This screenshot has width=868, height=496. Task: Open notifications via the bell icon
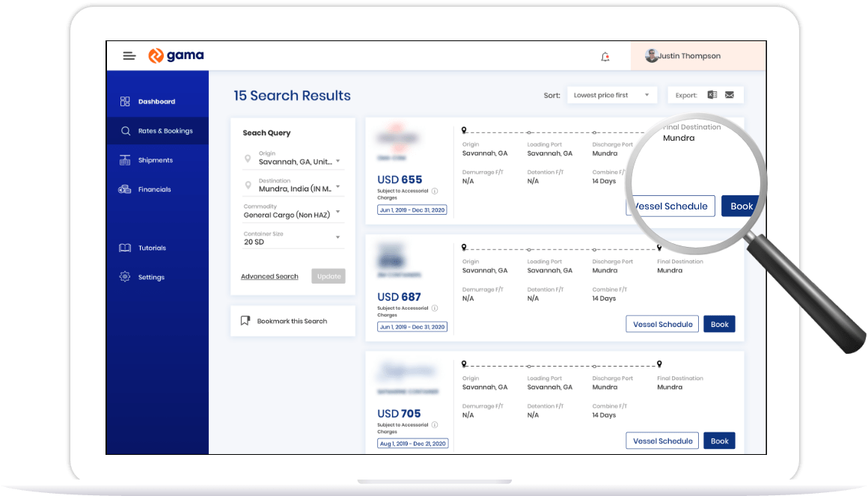[x=605, y=55]
